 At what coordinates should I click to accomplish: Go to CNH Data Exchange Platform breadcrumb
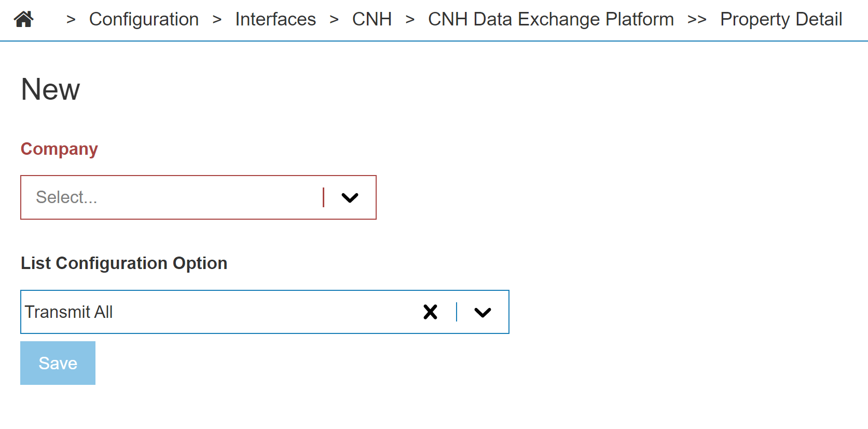550,19
